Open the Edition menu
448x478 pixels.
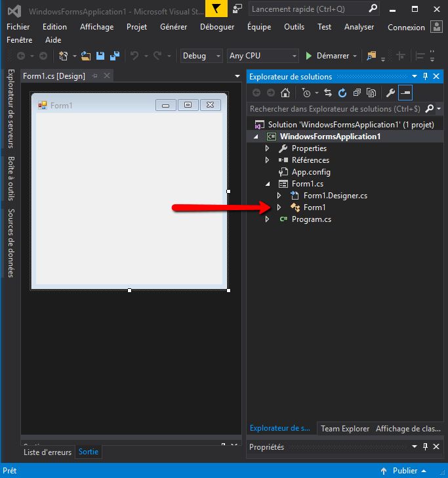54,27
